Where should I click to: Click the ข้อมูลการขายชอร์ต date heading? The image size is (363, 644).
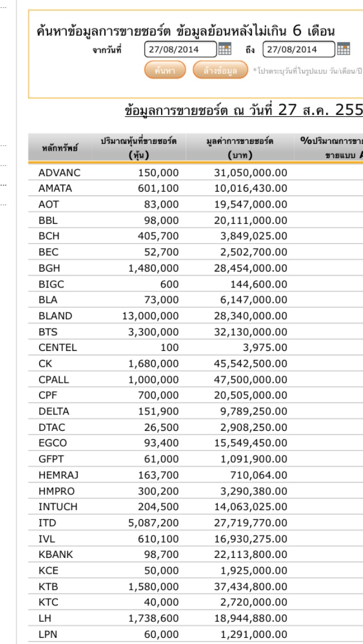point(244,110)
